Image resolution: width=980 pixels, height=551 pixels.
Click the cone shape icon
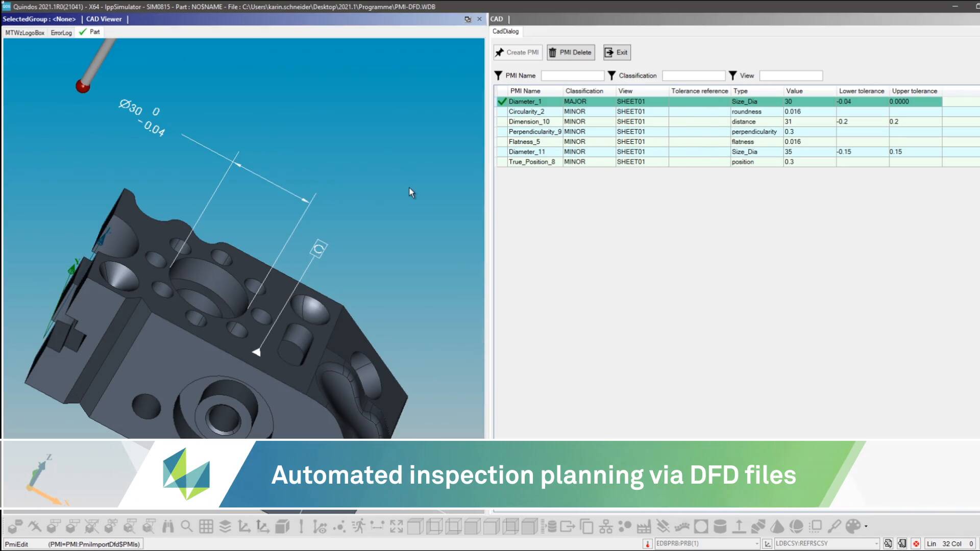777,526
